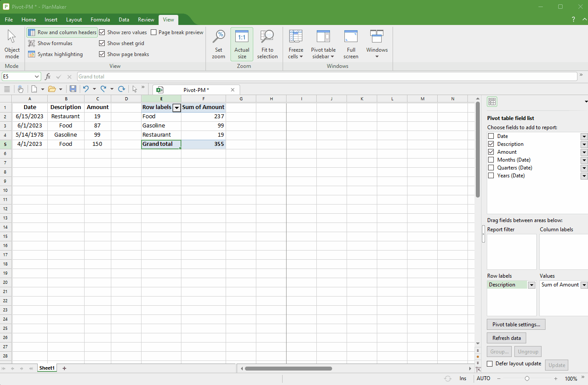588x385 pixels.
Task: Open the File menu
Action: point(9,20)
